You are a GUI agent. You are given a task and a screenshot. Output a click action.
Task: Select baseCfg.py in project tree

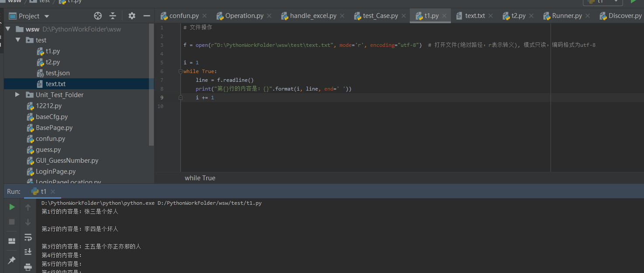coord(52,117)
